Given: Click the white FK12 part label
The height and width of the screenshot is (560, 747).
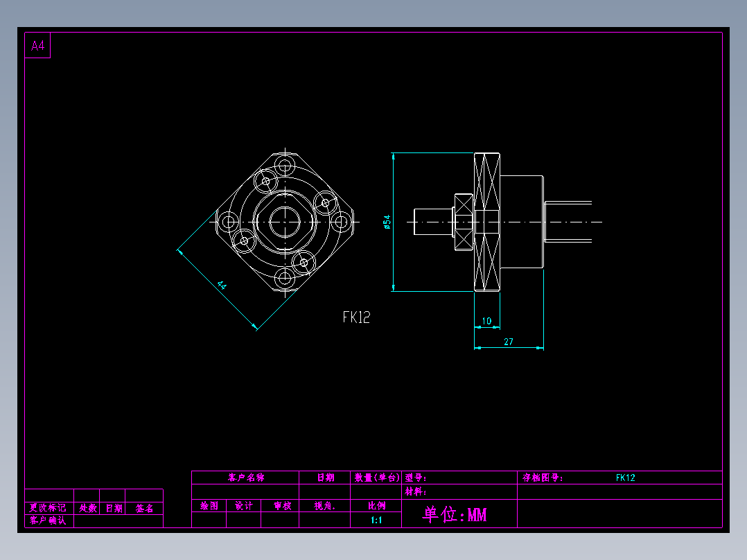Looking at the screenshot, I should click(356, 317).
